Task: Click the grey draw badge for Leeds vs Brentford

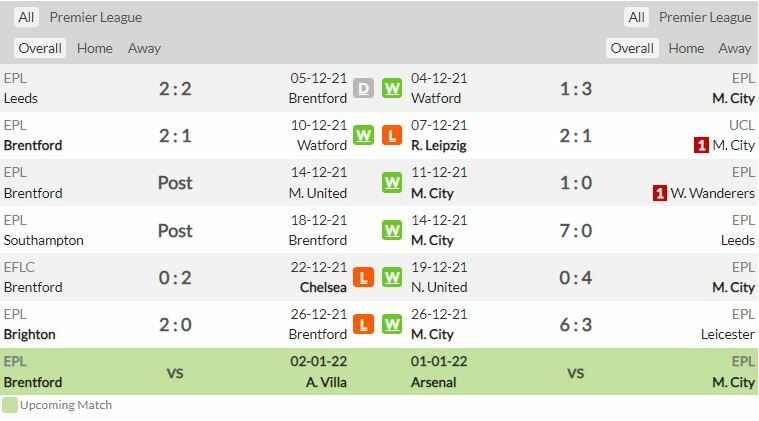Action: click(363, 88)
